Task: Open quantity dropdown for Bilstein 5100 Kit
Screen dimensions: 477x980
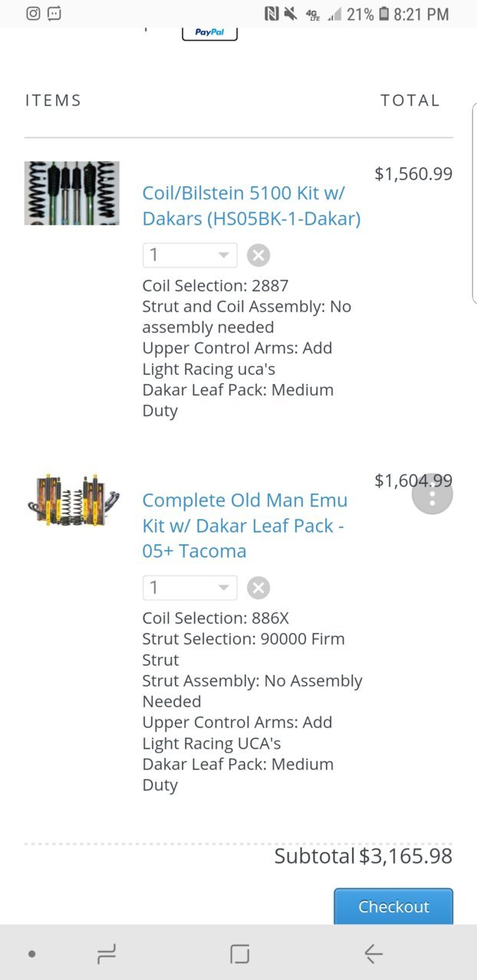Action: click(x=189, y=255)
